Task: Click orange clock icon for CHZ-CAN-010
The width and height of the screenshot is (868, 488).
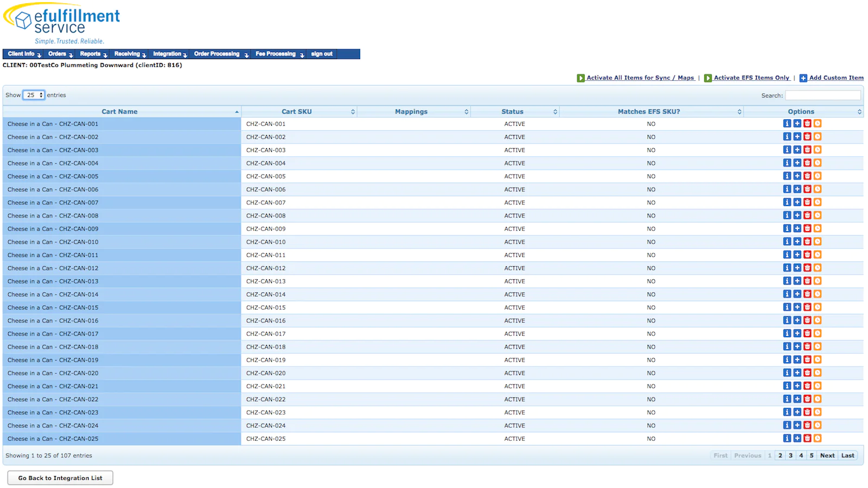Action: (818, 241)
